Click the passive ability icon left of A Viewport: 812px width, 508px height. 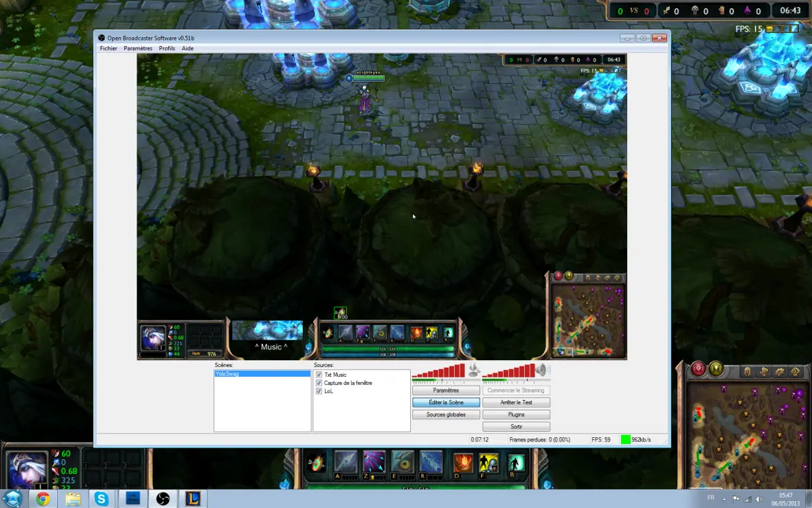pyautogui.click(x=317, y=463)
